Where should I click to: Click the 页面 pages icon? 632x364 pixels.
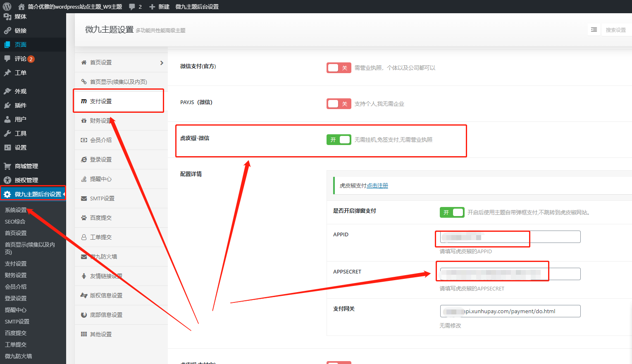point(7,45)
